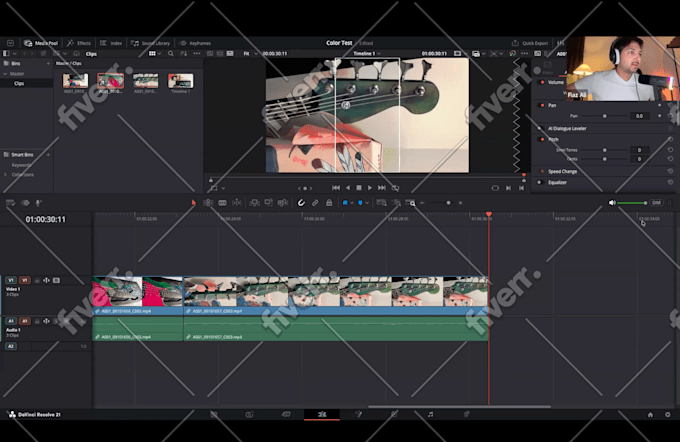Switch to the Deliver page tab
This screenshot has height=442, width=680.
(x=466, y=415)
